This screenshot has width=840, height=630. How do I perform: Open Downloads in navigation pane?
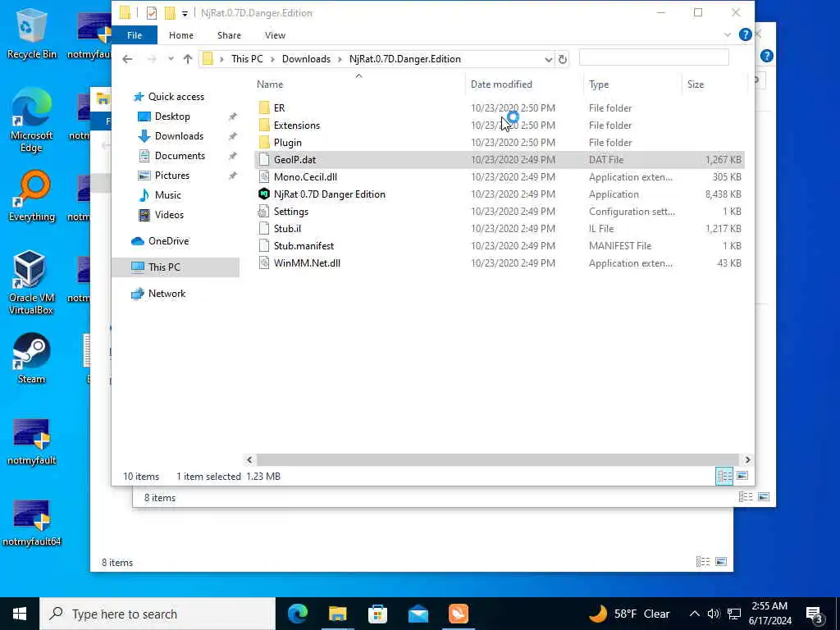tap(179, 136)
